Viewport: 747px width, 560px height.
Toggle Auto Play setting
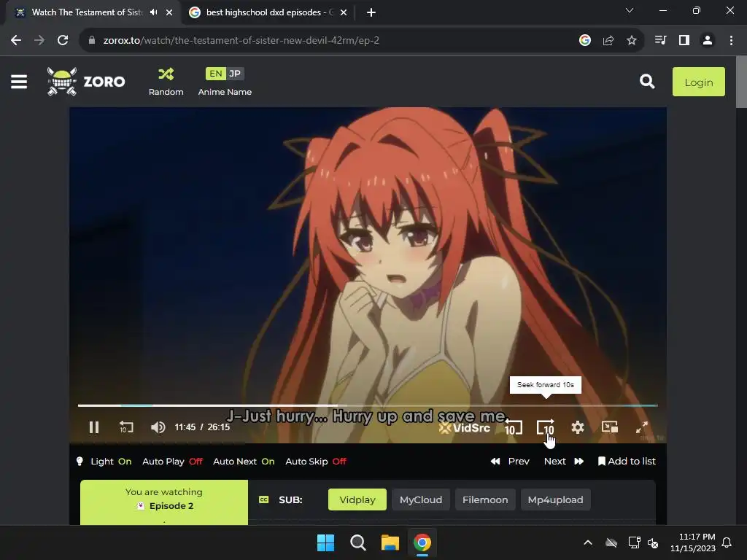pos(172,462)
